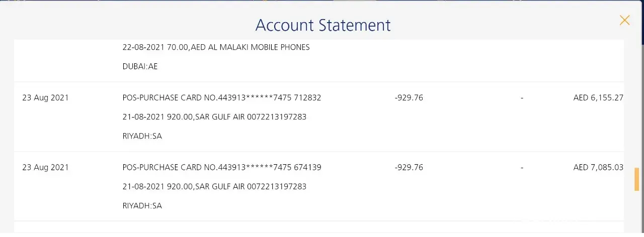Click RIYADH:SA in the 674139 transaction

[142, 205]
